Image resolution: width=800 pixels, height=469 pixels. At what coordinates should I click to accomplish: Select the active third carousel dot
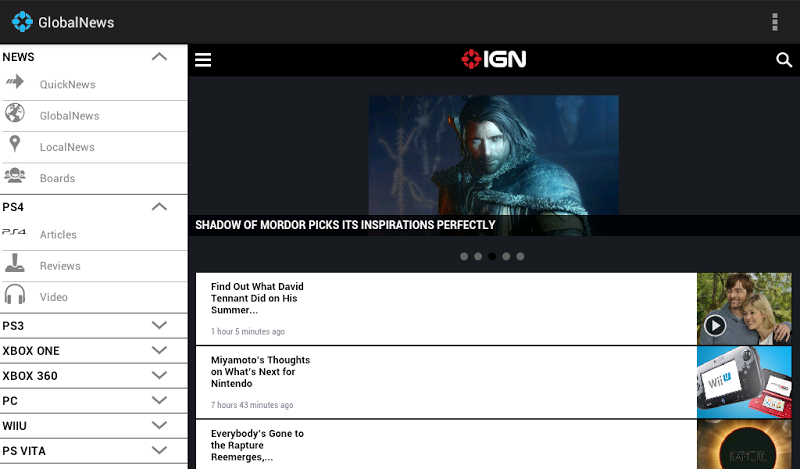click(x=492, y=256)
